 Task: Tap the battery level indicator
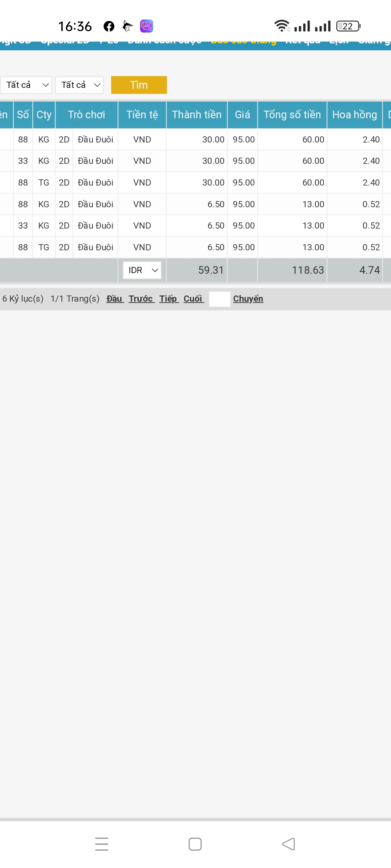348,26
